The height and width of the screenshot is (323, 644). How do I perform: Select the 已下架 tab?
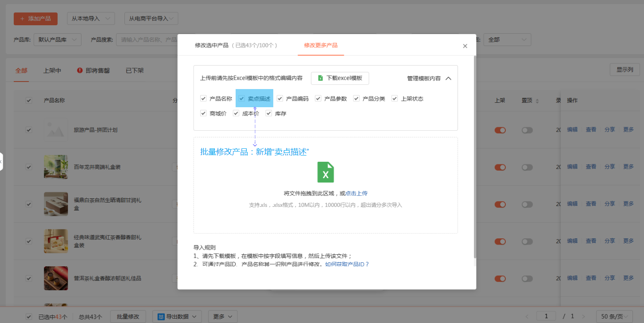(135, 70)
